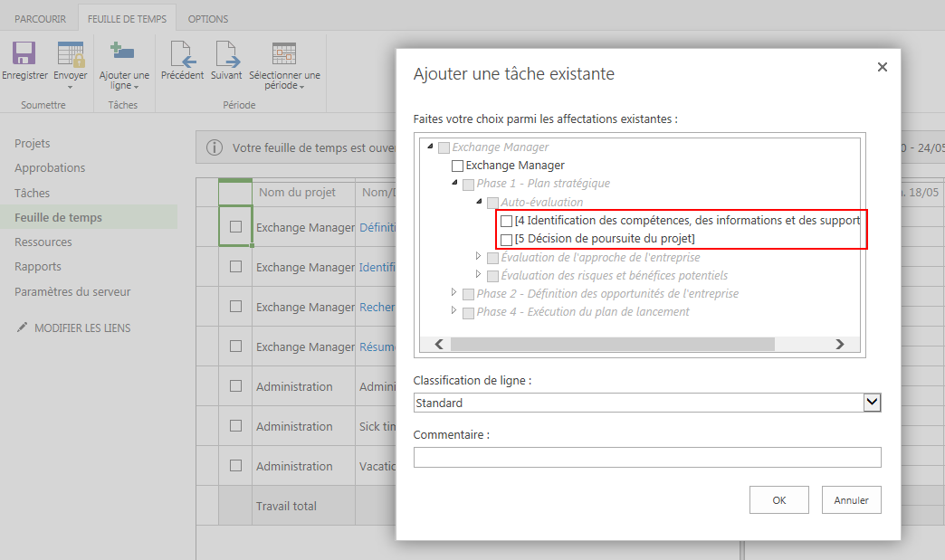Go to Précédent period icon
Image resolution: width=945 pixels, height=560 pixels.
(182, 54)
